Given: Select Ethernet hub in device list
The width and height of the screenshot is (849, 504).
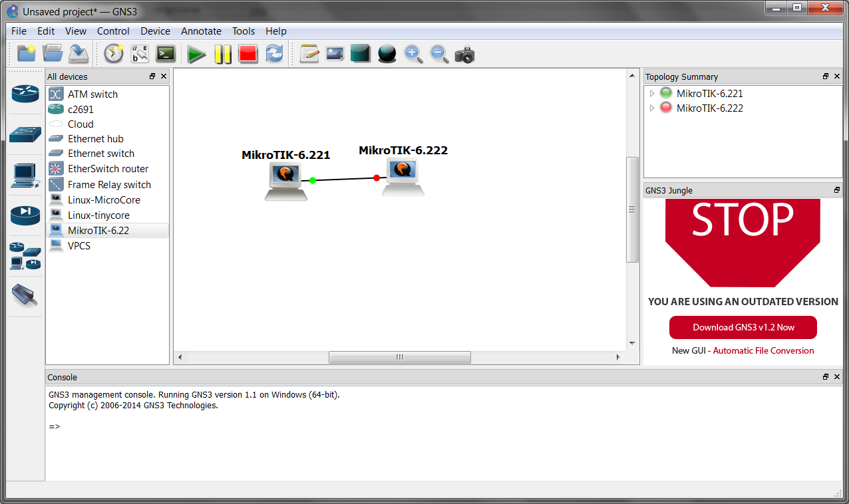Looking at the screenshot, I should [107, 139].
